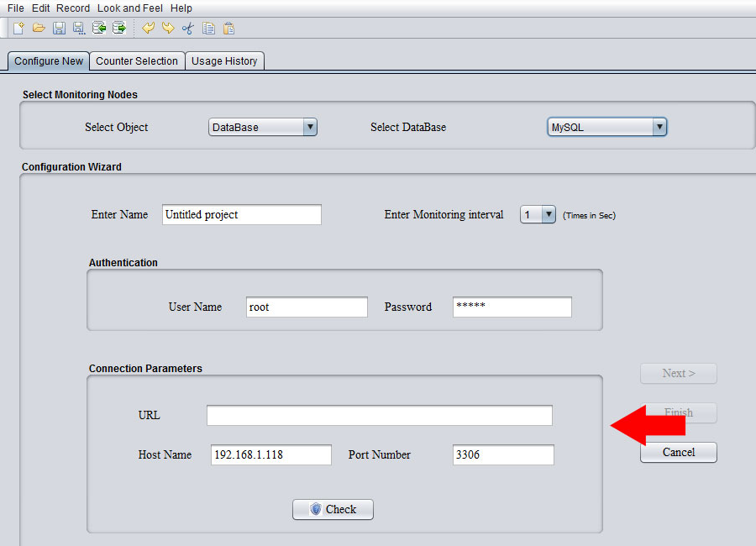The height and width of the screenshot is (546, 756).
Task: Click the New file toolbar icon
Action: tap(18, 29)
